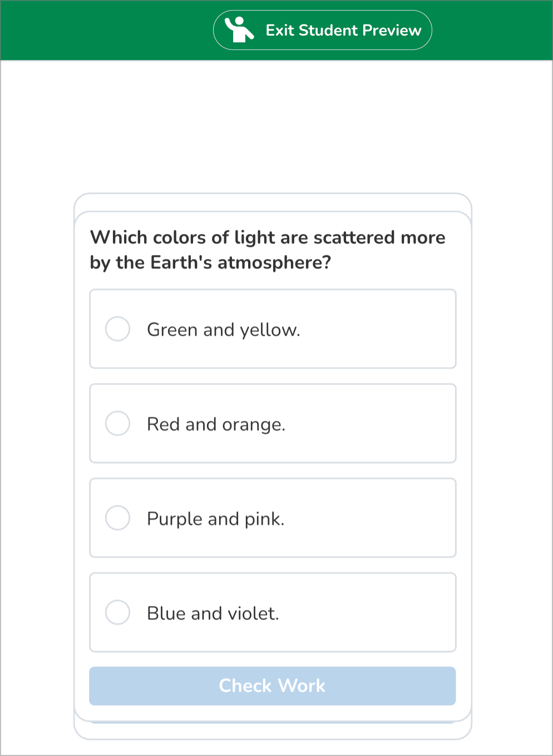Click the disabled blue Check Work bar
The image size is (553, 756).
272,686
